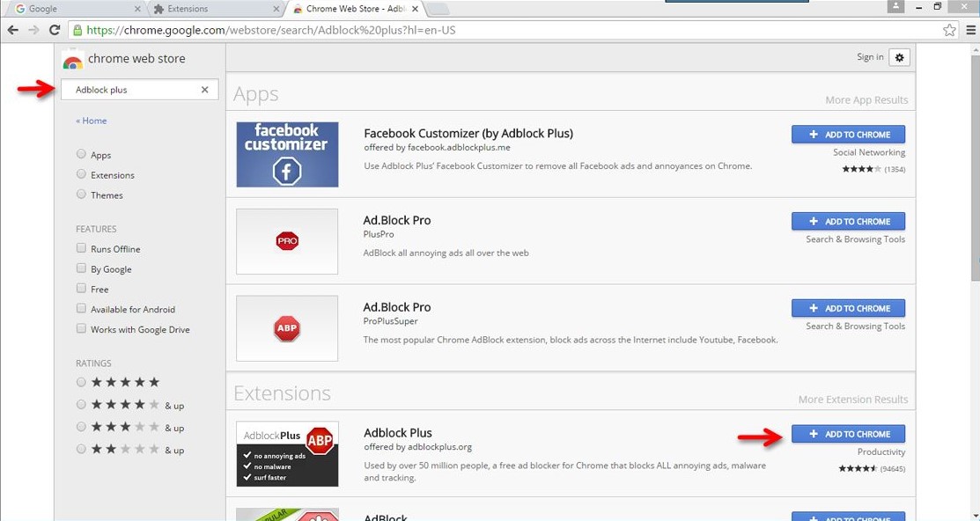The image size is (980, 521).
Task: Click the FEATURES section heading
Action: coord(96,230)
